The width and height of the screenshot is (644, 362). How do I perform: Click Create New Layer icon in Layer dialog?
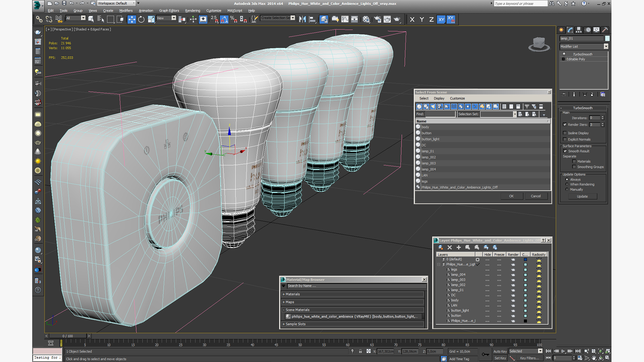(441, 247)
